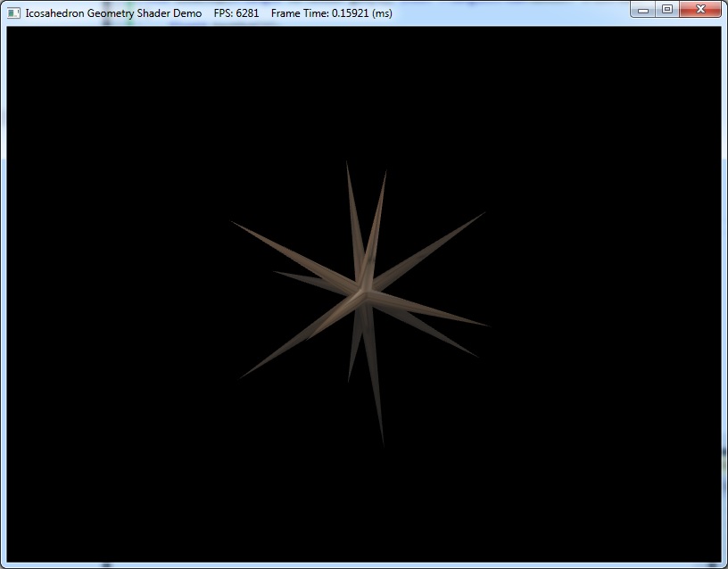
Task: Click the tip of the bottom-most spike
Action: [383, 442]
